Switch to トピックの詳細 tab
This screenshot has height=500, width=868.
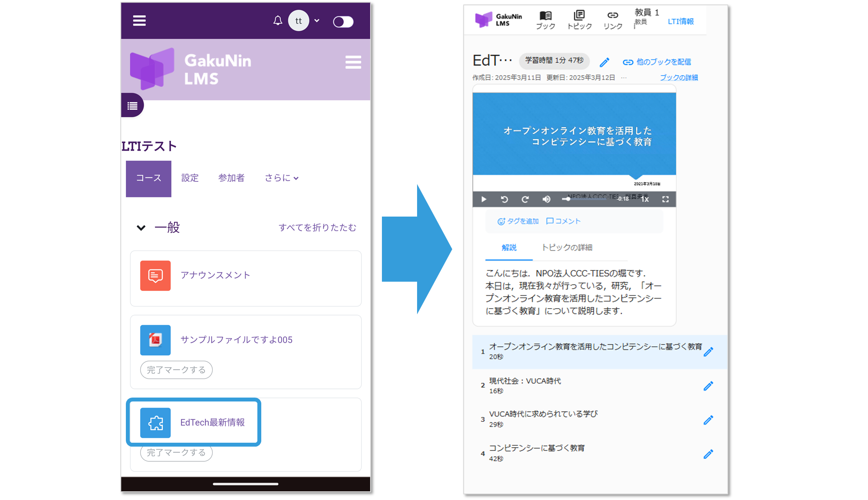(567, 247)
